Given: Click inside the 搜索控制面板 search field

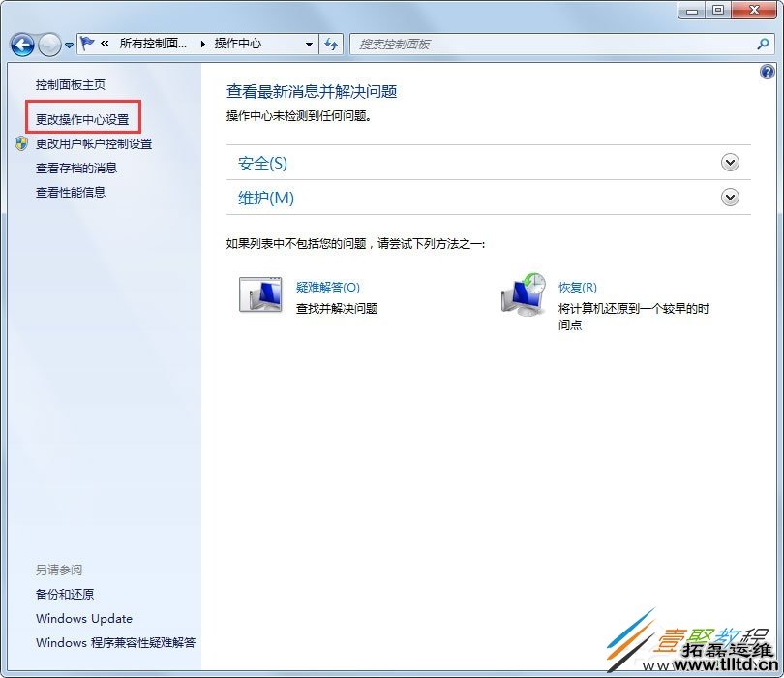Looking at the screenshot, I should point(484,44).
